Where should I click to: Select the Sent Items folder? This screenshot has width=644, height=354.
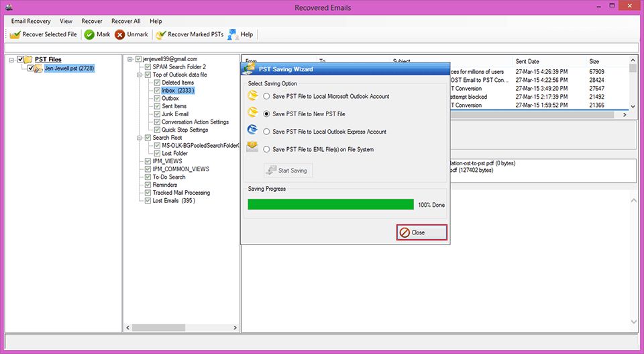tap(174, 106)
